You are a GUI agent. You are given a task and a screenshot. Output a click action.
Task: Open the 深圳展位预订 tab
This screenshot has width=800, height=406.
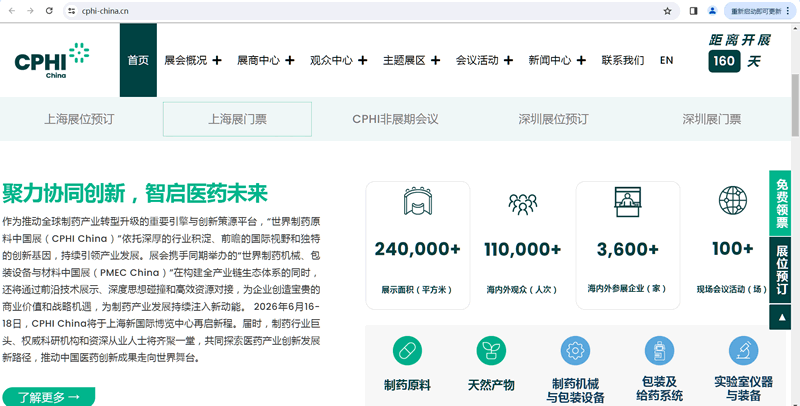coord(553,119)
